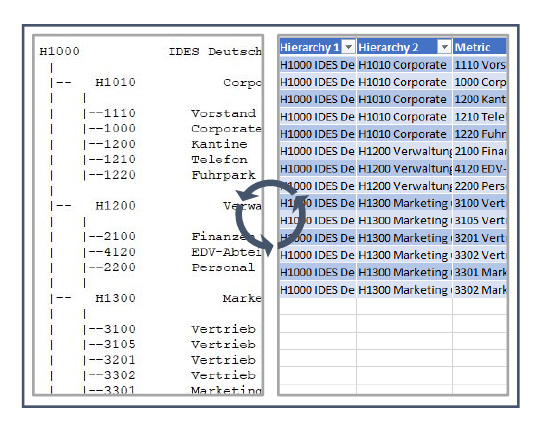Select the 3302 Vertrieb tree row
This screenshot has height=430, width=540.
pyautogui.click(x=170, y=375)
